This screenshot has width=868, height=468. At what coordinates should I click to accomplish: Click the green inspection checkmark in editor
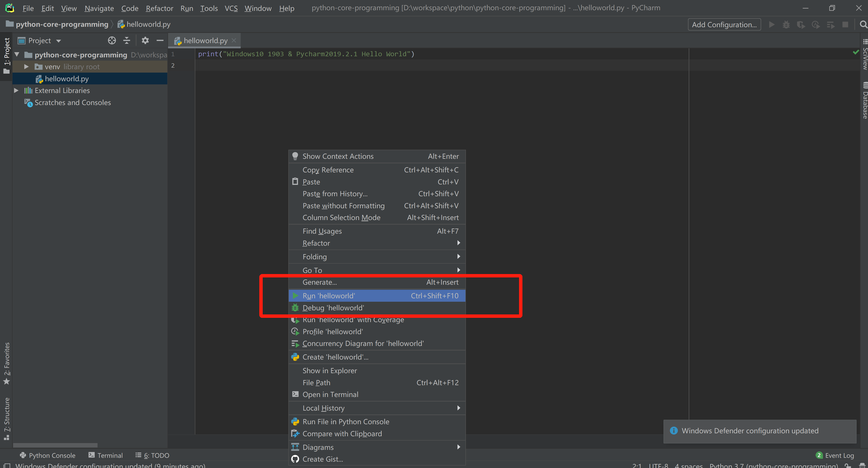pyautogui.click(x=856, y=52)
